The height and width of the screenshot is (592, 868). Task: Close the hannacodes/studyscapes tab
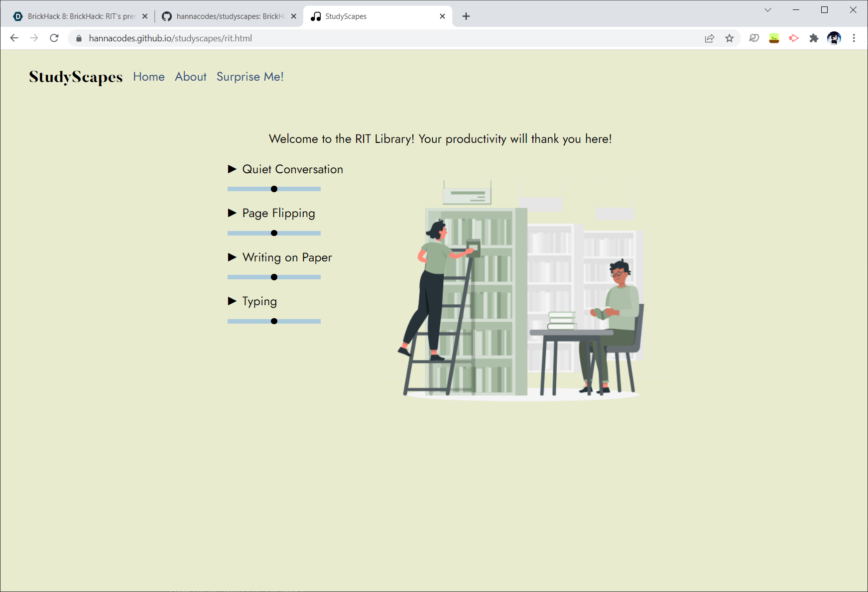294,16
